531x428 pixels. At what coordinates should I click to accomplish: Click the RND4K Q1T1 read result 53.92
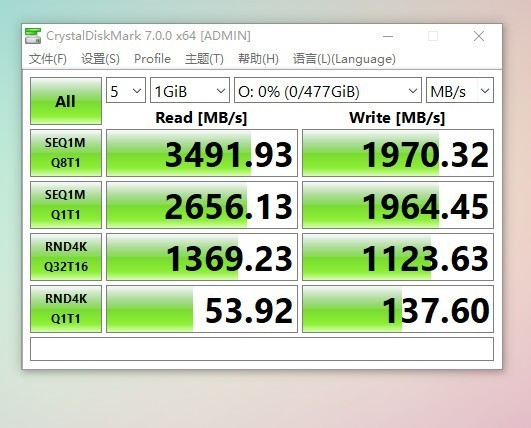(x=202, y=309)
